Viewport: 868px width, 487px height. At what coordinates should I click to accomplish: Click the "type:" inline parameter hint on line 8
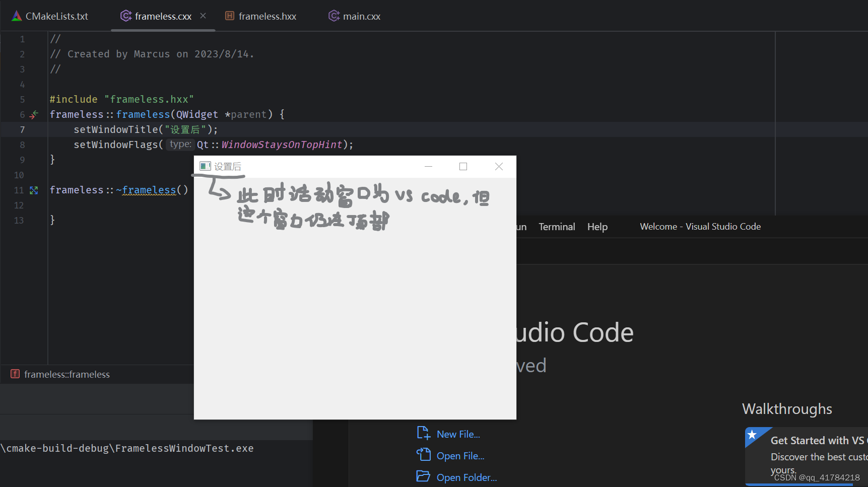pos(180,144)
